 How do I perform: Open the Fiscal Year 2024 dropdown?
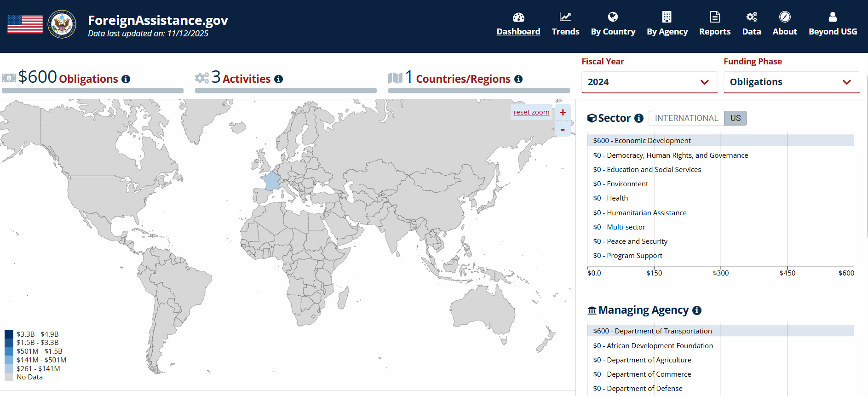(650, 82)
